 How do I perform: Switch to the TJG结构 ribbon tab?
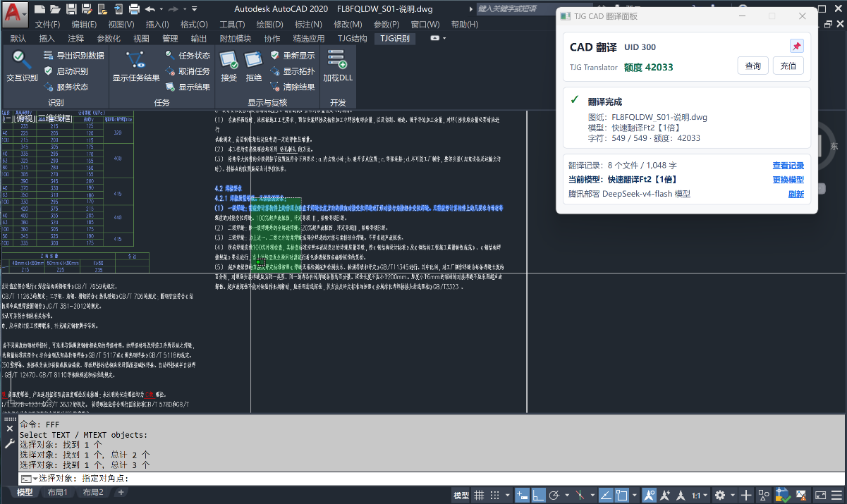pyautogui.click(x=352, y=38)
